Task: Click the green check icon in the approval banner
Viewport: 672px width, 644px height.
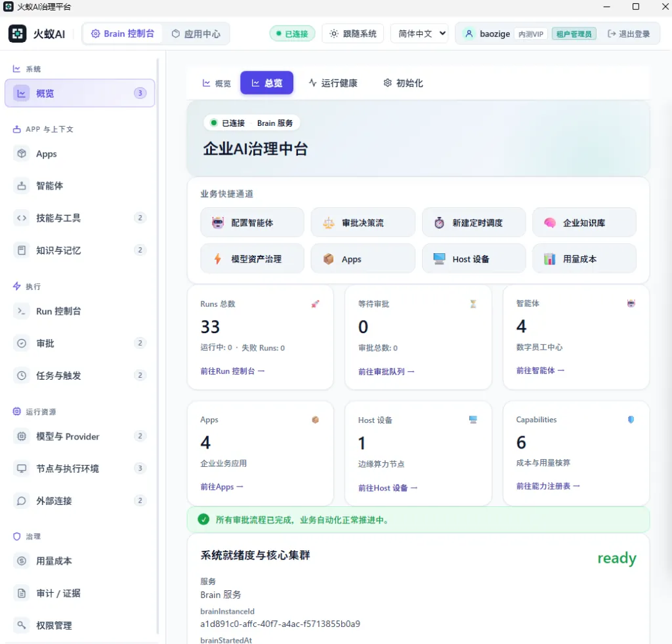Action: point(203,519)
